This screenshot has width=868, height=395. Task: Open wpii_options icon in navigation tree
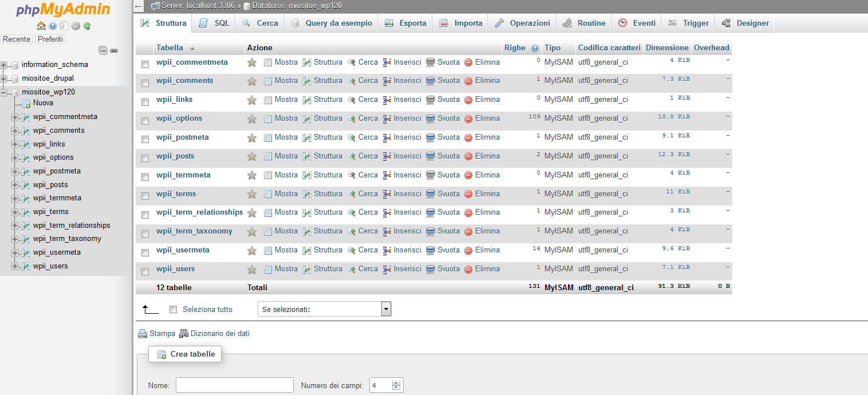tap(26, 157)
